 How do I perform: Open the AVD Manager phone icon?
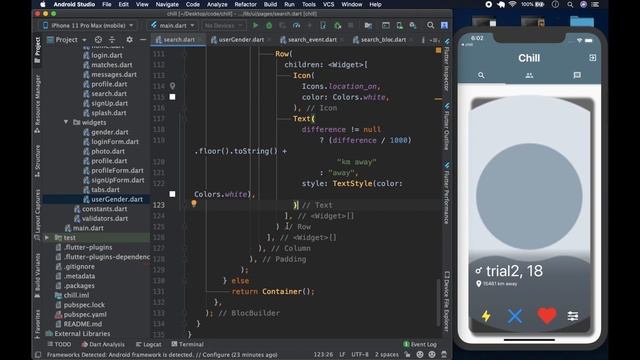(x=400, y=25)
